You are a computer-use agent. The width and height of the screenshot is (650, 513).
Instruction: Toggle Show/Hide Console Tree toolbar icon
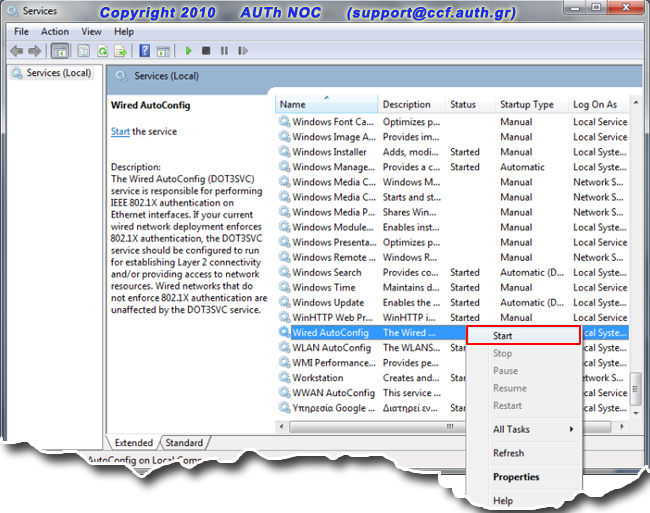60,51
